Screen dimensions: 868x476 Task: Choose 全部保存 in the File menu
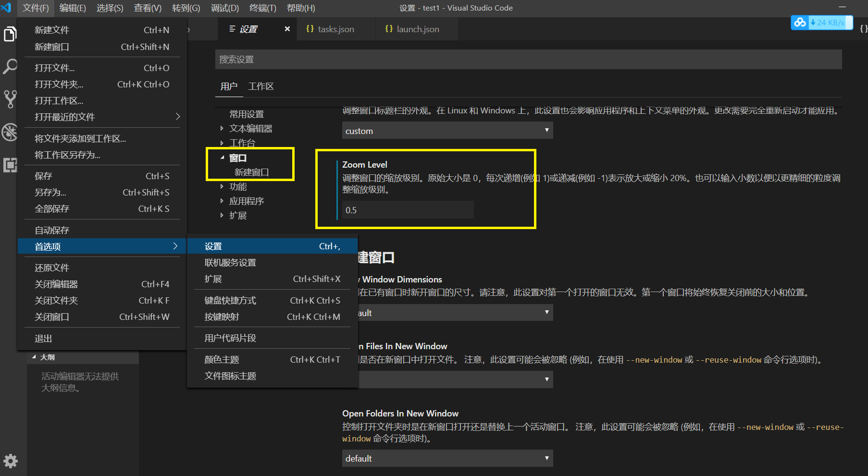click(102, 208)
